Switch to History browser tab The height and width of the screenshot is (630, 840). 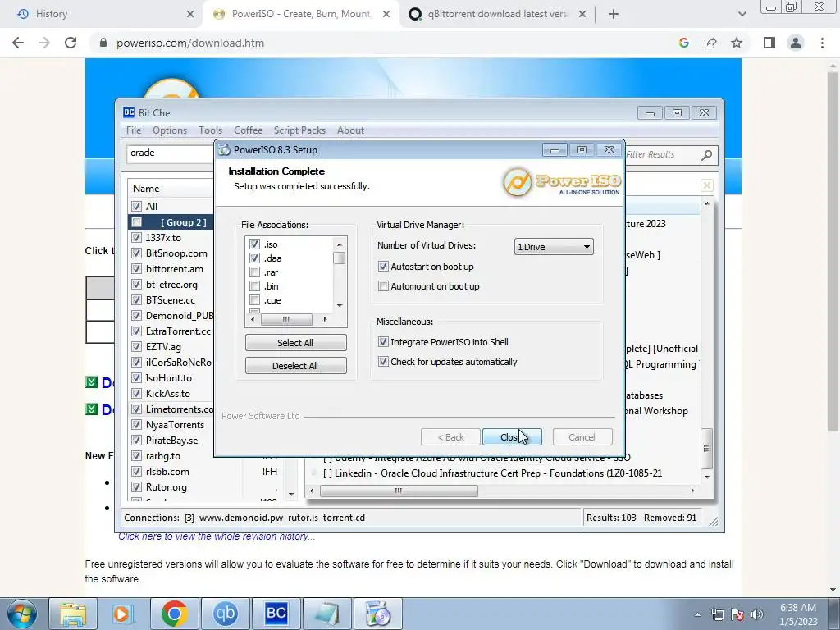(102, 15)
